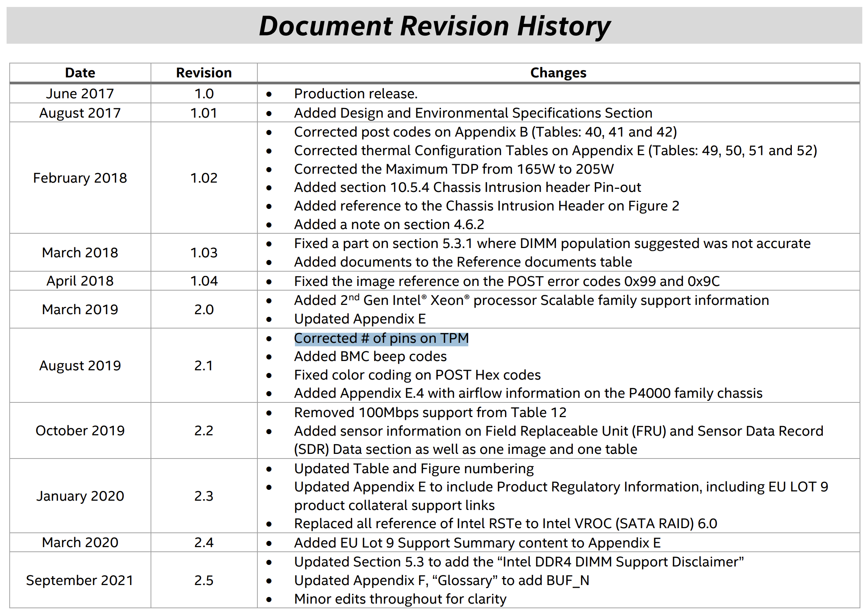Click 'Added Appendix E.4 with airflow information' line
The height and width of the screenshot is (616, 865).
528,393
